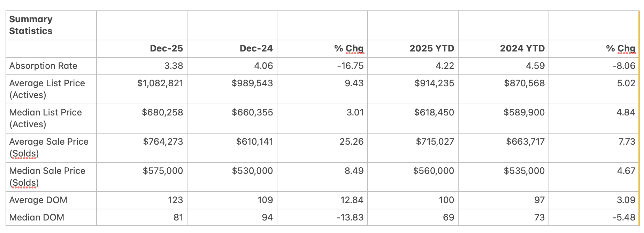This screenshot has width=644, height=233.
Task: Select the cell containing $660,355
Action: tap(252, 112)
